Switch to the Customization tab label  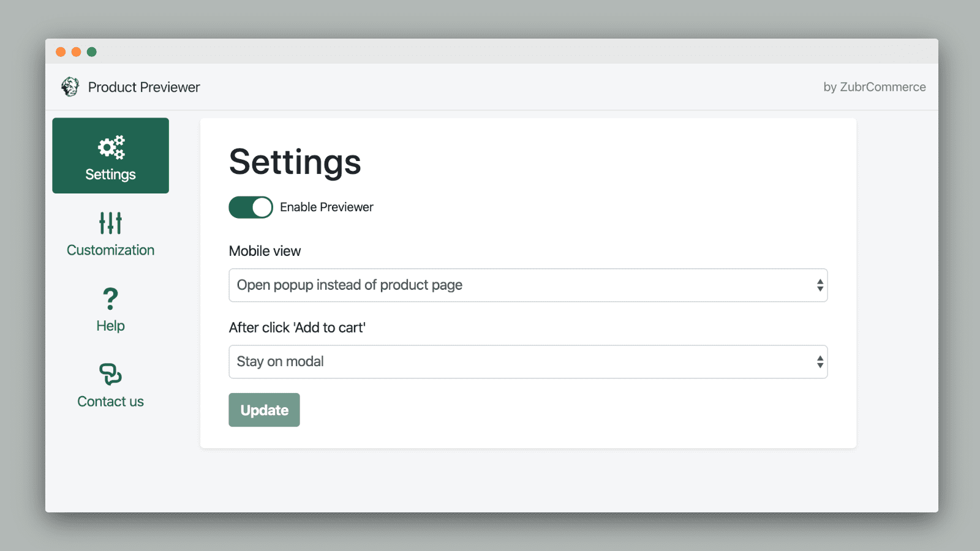point(110,250)
